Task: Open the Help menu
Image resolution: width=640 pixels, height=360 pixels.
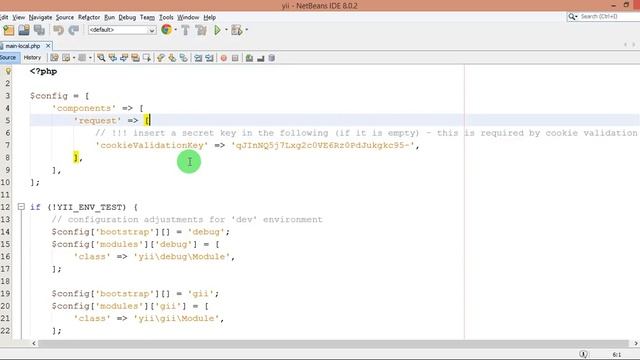Action: pyautogui.click(x=210, y=17)
